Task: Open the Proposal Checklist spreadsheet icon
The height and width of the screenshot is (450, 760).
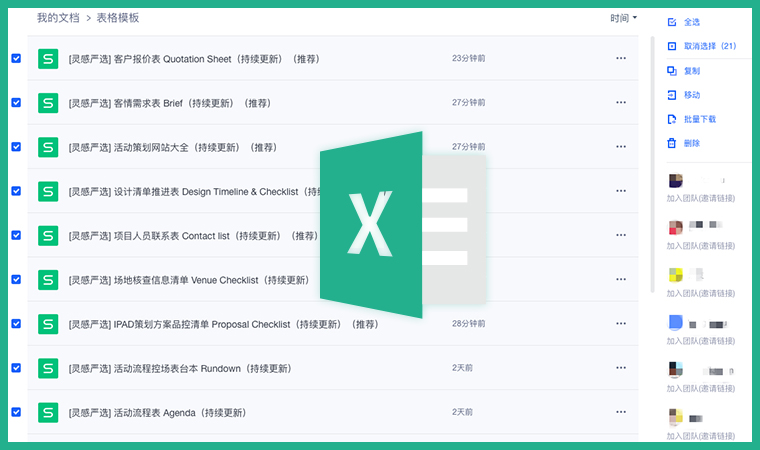Action: pyautogui.click(x=48, y=324)
